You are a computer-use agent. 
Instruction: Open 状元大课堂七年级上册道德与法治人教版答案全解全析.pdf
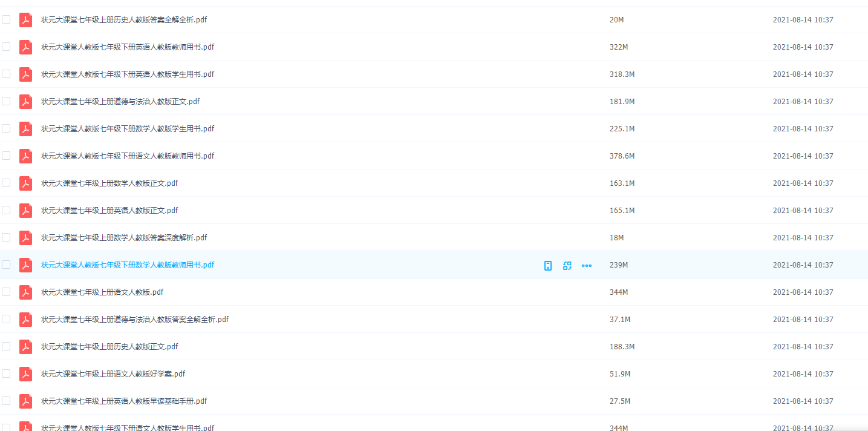click(135, 320)
